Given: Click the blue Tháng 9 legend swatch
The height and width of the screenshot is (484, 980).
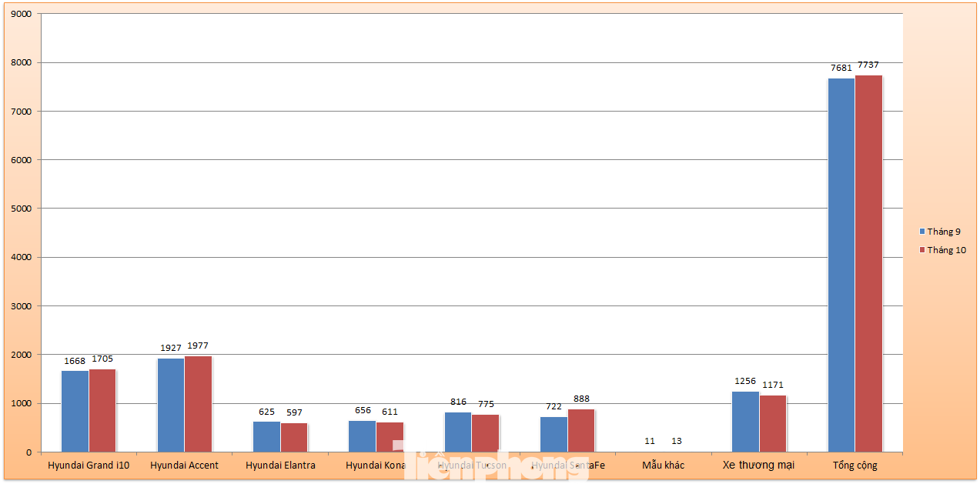Looking at the screenshot, I should point(921,232).
